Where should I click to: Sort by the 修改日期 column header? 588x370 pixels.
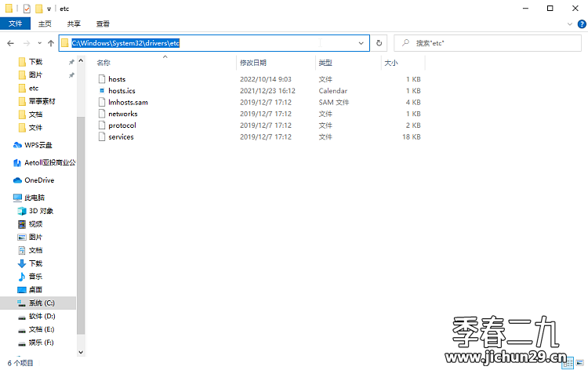pos(253,63)
